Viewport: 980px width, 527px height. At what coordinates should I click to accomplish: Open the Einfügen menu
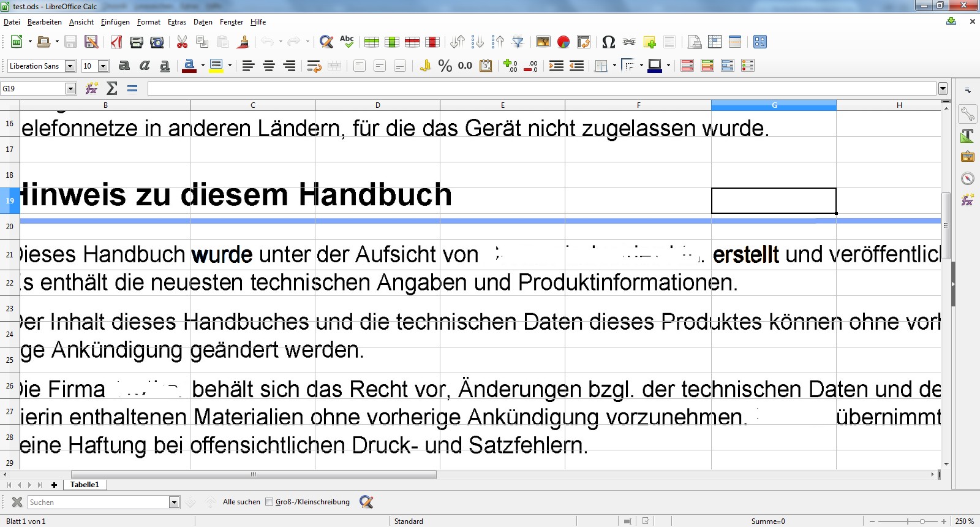[x=115, y=22]
